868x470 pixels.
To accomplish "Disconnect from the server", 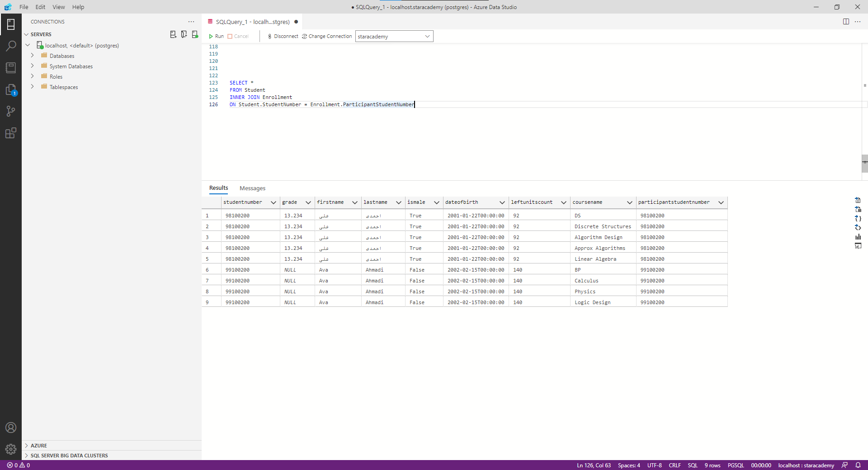I will click(x=283, y=36).
